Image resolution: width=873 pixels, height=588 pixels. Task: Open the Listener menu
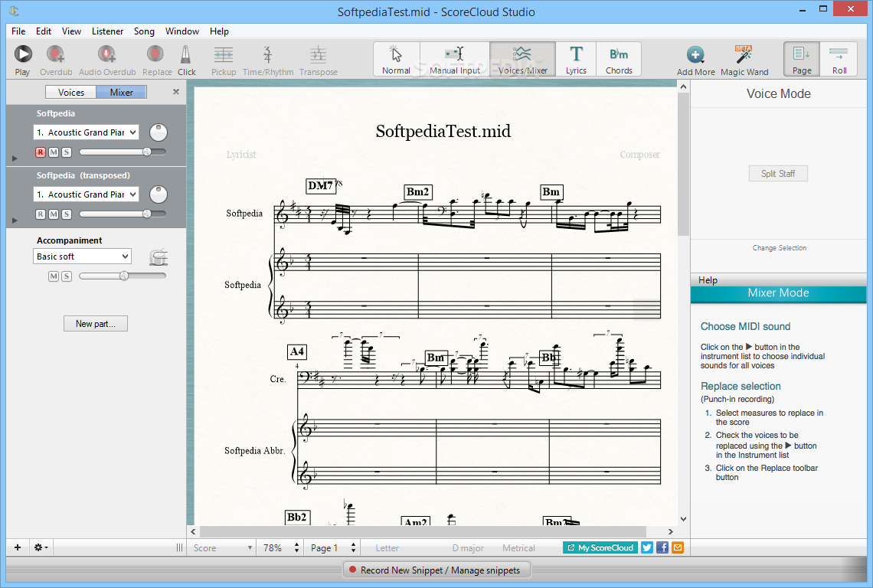107,31
